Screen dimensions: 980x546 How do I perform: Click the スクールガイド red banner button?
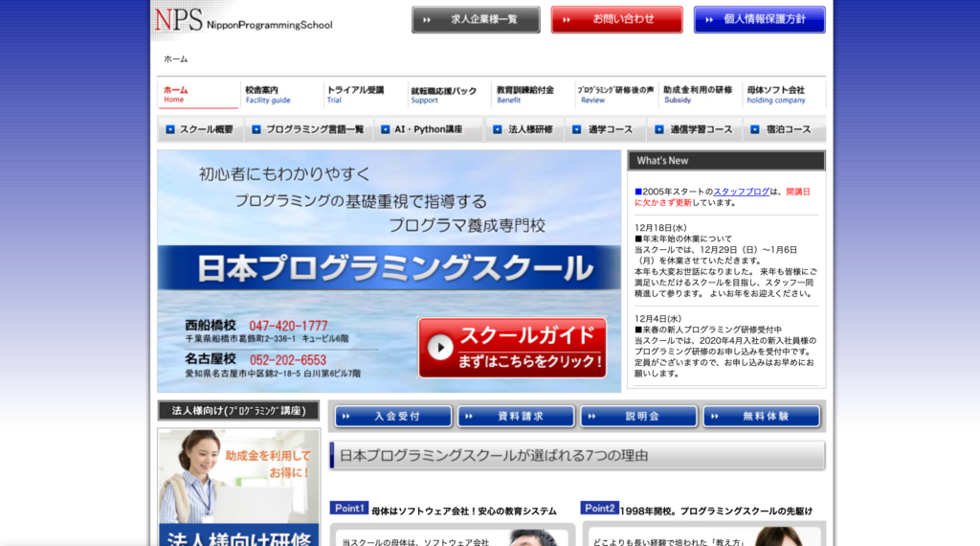(x=513, y=348)
